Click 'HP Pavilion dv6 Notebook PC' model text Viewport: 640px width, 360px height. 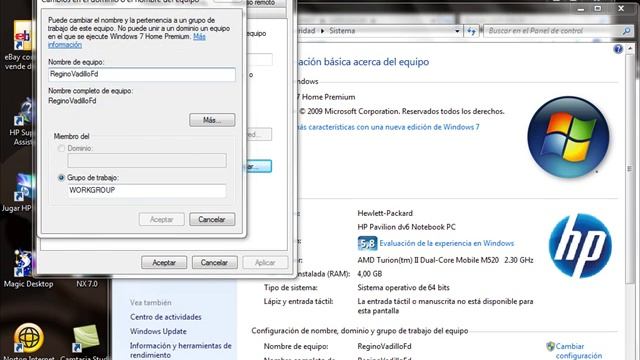click(407, 227)
